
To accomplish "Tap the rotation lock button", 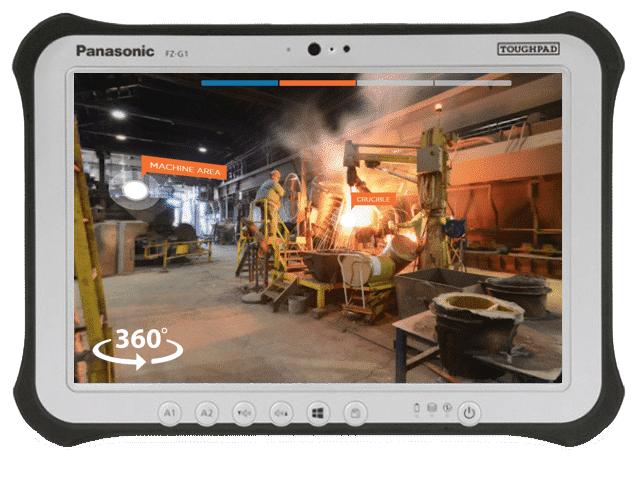I will [x=355, y=413].
